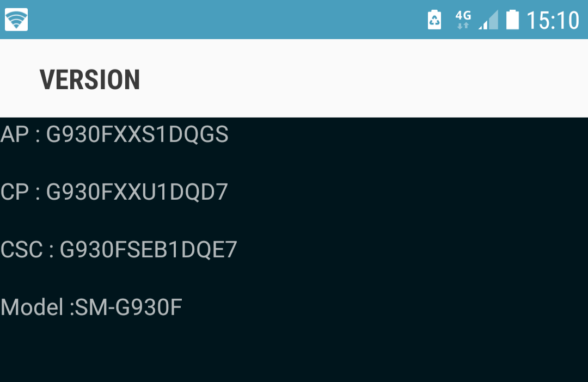Tap the VERSION header title
The width and height of the screenshot is (588, 382).
(90, 79)
